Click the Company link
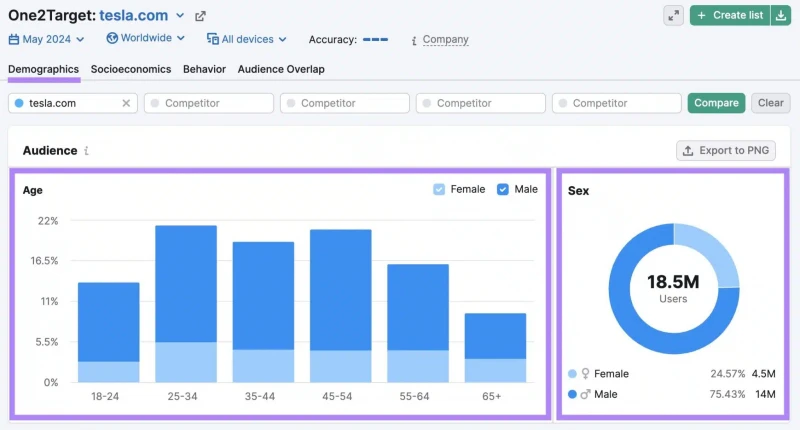Screen dimensions: 800x430 [x=445, y=39]
